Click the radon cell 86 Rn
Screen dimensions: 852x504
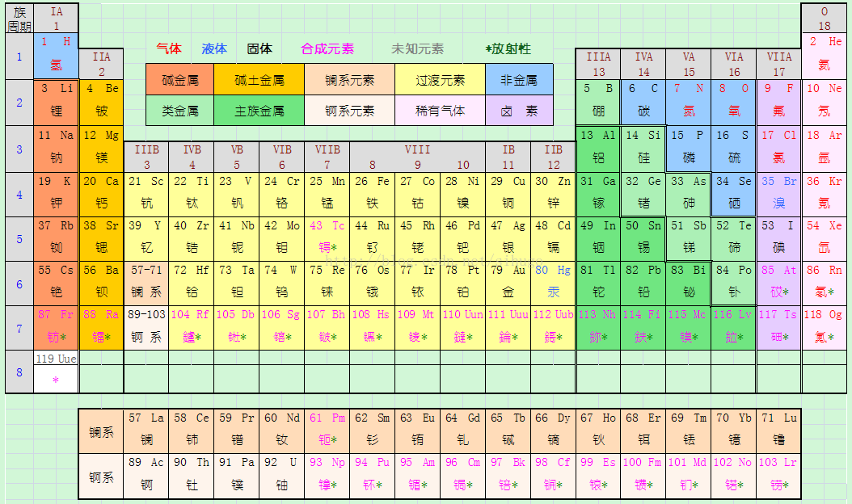[824, 283]
